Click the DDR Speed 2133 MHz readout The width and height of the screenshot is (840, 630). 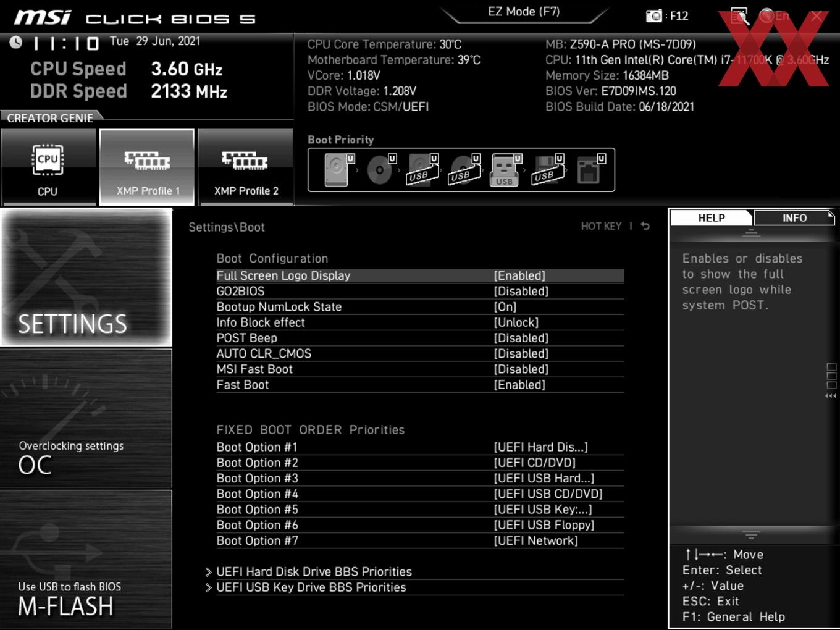point(129,91)
